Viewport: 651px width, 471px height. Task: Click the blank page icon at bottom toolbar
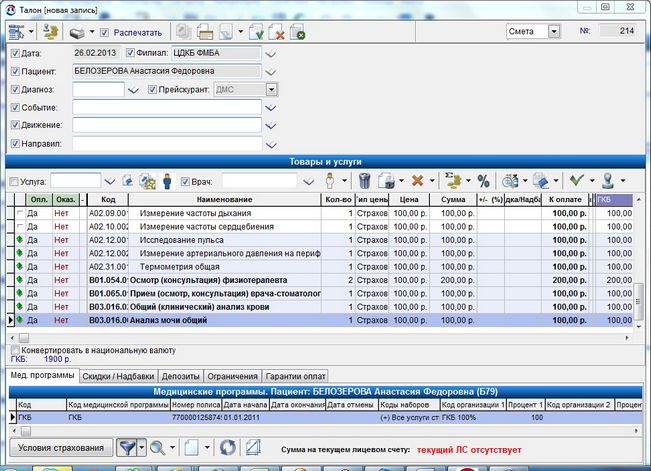coord(191,448)
